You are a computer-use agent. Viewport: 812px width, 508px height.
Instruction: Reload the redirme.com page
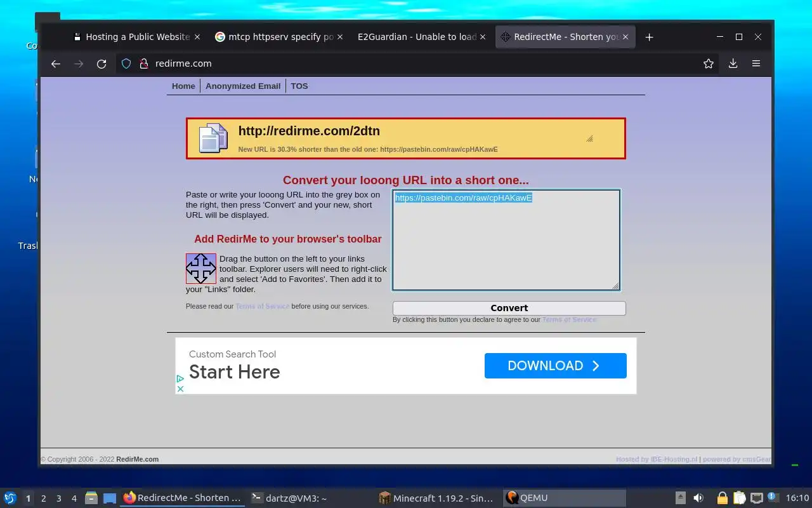point(101,63)
